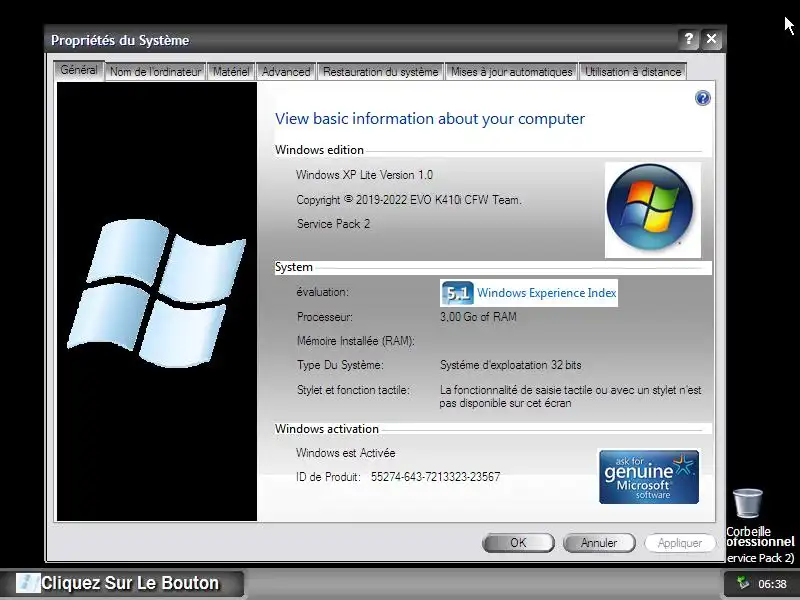
Task: Click the Service Pack 2 text
Action: tap(333, 224)
